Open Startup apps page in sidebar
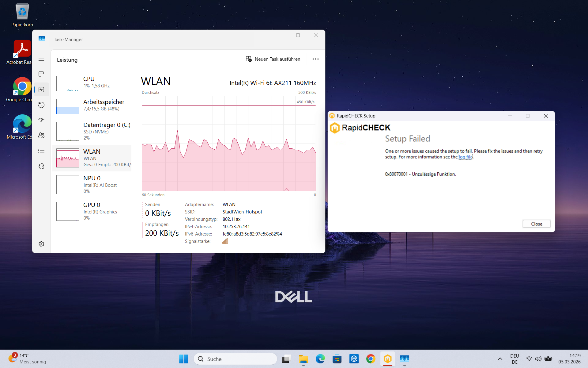 tap(41, 120)
